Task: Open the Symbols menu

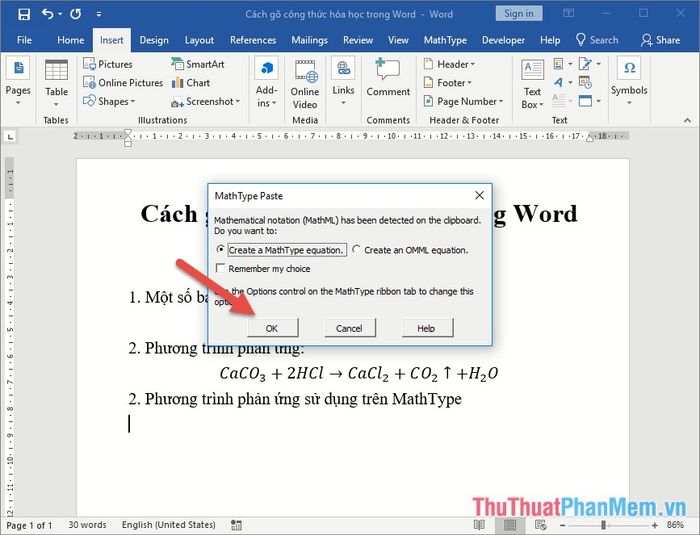Action: coord(629,82)
